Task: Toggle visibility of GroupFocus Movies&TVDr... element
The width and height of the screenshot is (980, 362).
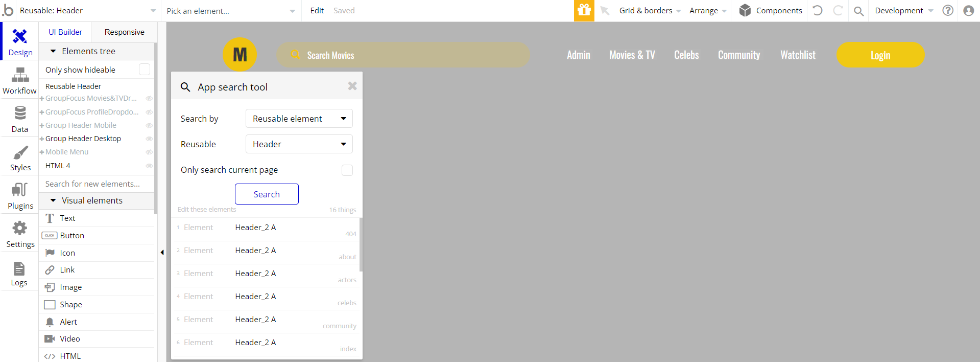Action: pos(149,98)
